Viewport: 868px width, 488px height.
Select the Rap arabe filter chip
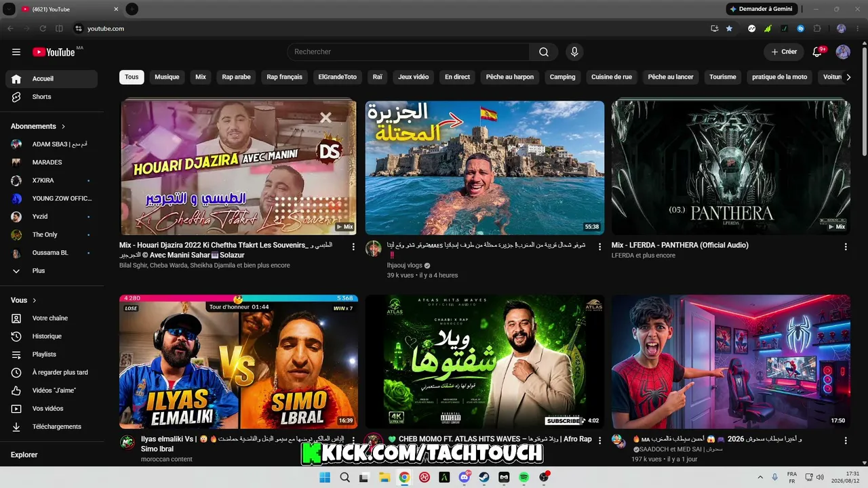(236, 77)
